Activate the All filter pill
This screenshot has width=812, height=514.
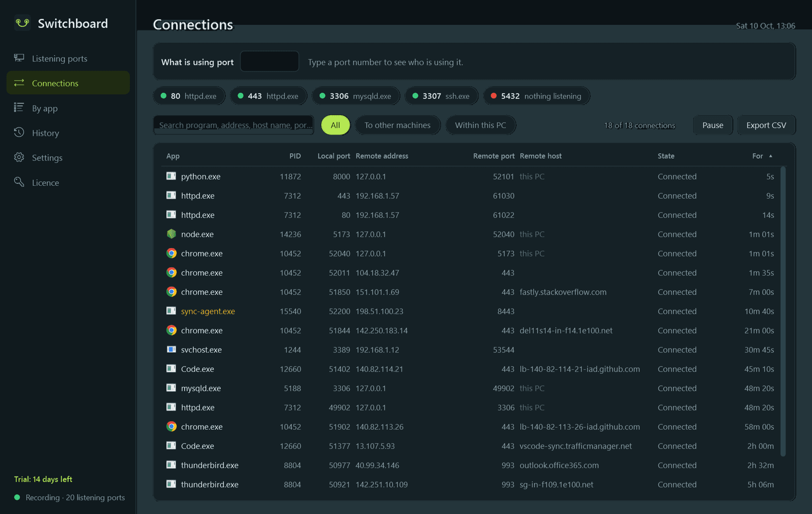[x=335, y=125]
